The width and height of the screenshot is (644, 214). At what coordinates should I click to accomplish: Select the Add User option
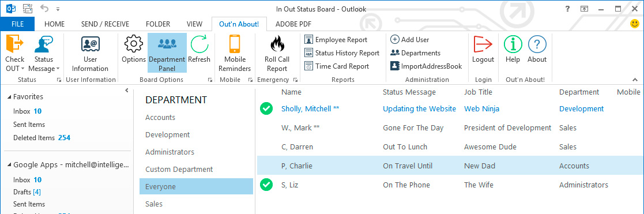coord(410,40)
